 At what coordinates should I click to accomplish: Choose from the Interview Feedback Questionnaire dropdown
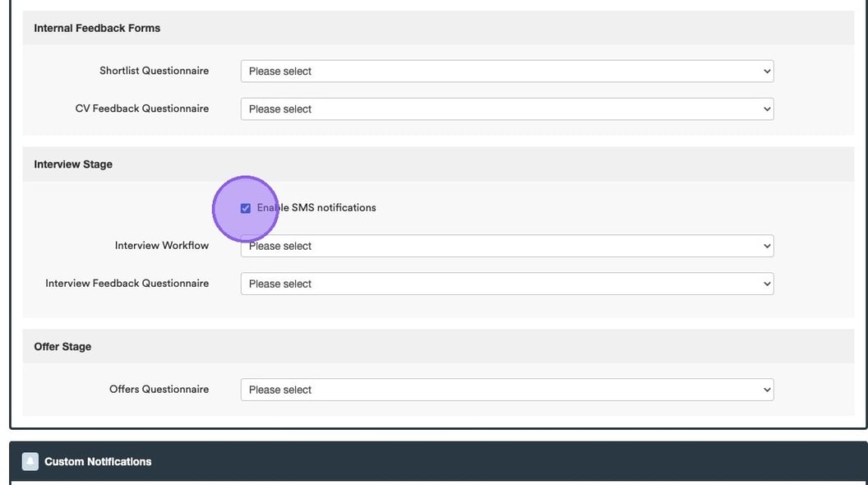pyautogui.click(x=506, y=284)
